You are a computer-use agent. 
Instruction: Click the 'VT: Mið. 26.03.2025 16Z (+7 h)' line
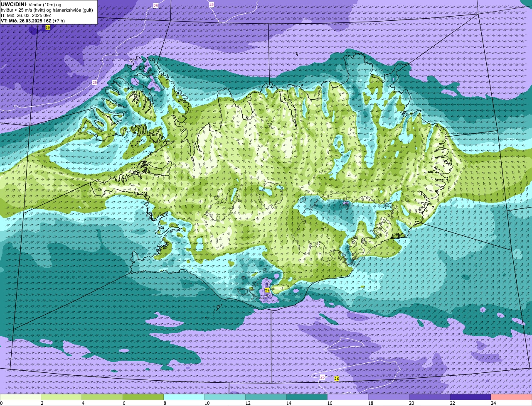tap(33, 20)
